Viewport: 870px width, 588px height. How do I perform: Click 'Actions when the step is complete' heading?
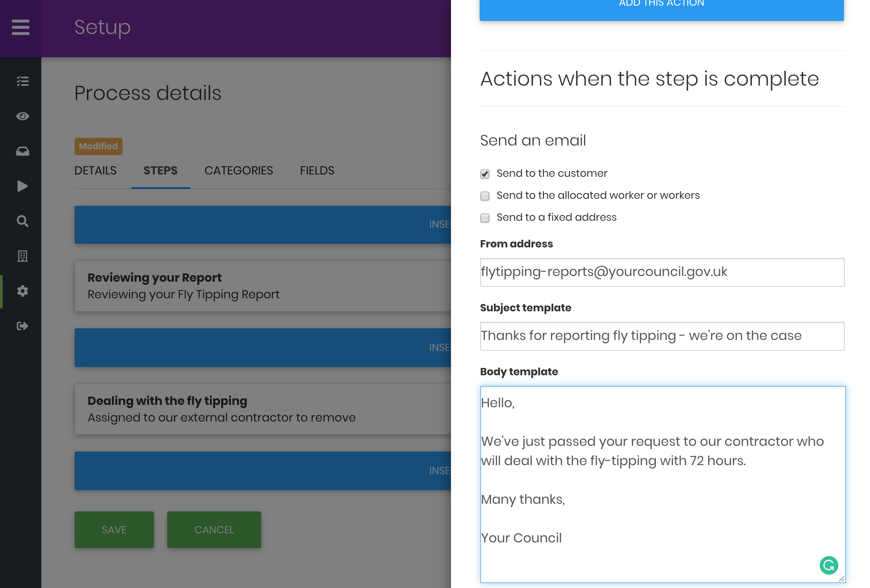[x=650, y=79]
